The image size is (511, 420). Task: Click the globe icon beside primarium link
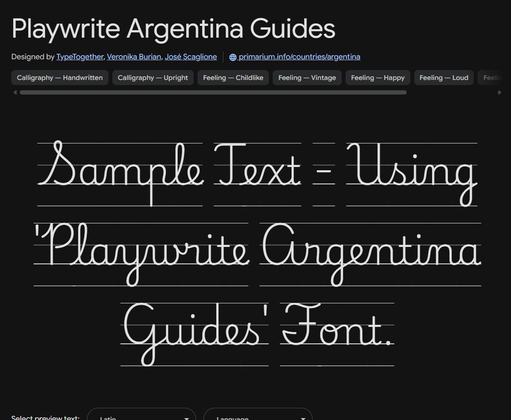[x=233, y=57]
